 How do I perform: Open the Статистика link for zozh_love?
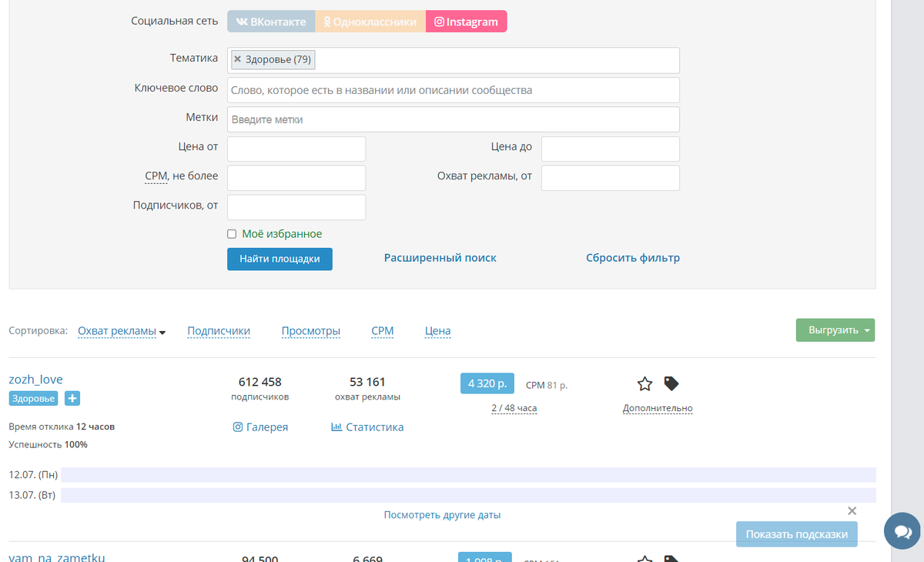[367, 427]
